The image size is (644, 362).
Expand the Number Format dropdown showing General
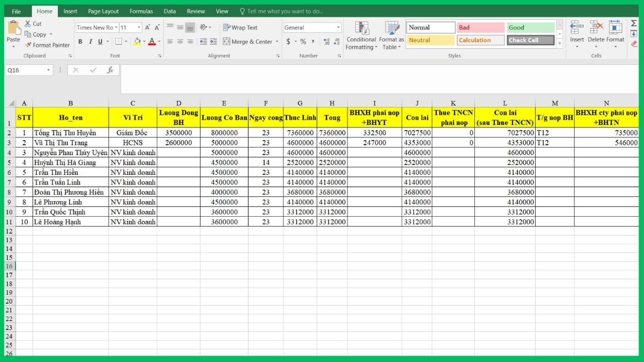pyautogui.click(x=338, y=27)
